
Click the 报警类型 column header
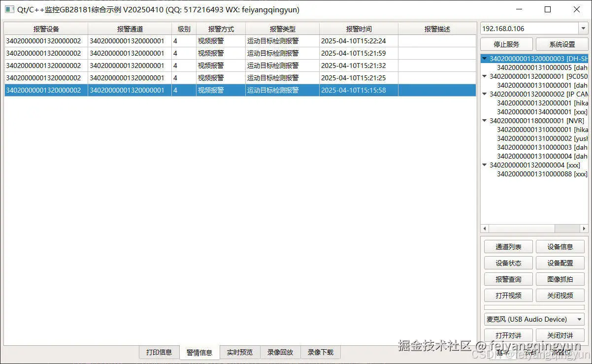click(x=283, y=29)
